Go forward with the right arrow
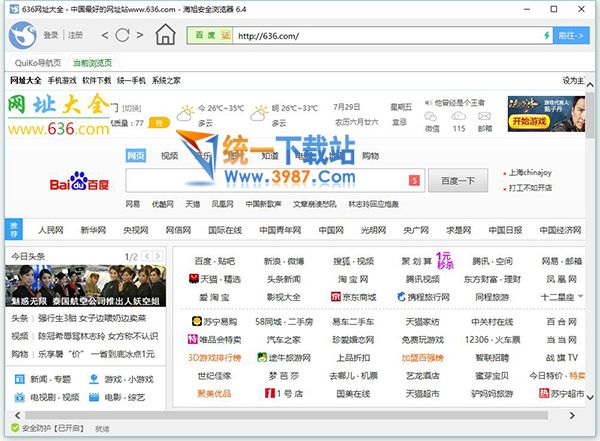The height and width of the screenshot is (441, 600). click(x=140, y=35)
